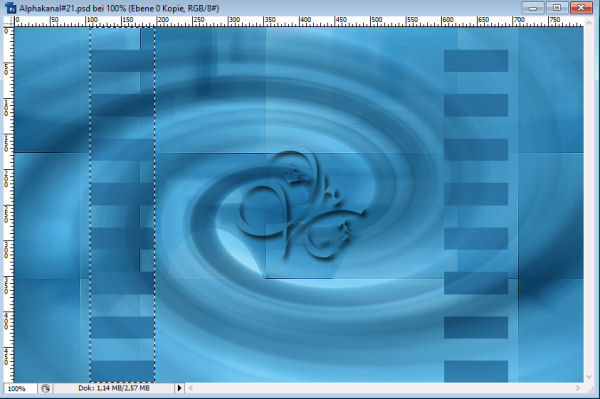Close the Alphakanal#21.psd document window
This screenshot has height=399, width=600.
tap(581, 8)
